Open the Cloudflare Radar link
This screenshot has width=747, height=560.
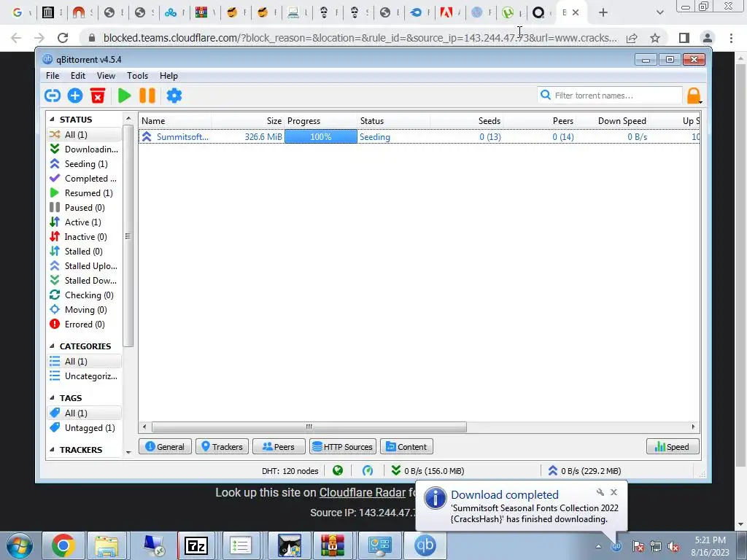click(x=362, y=492)
